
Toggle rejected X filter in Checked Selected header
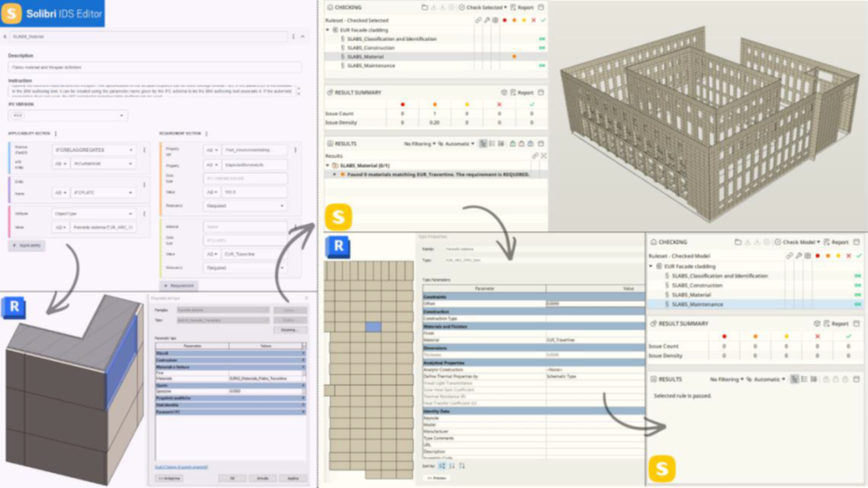coord(533,20)
